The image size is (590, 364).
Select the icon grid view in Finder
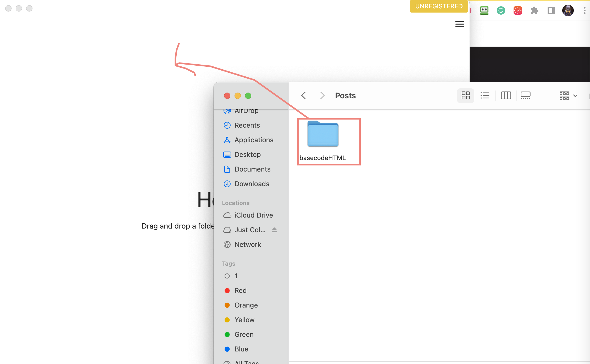tap(465, 95)
